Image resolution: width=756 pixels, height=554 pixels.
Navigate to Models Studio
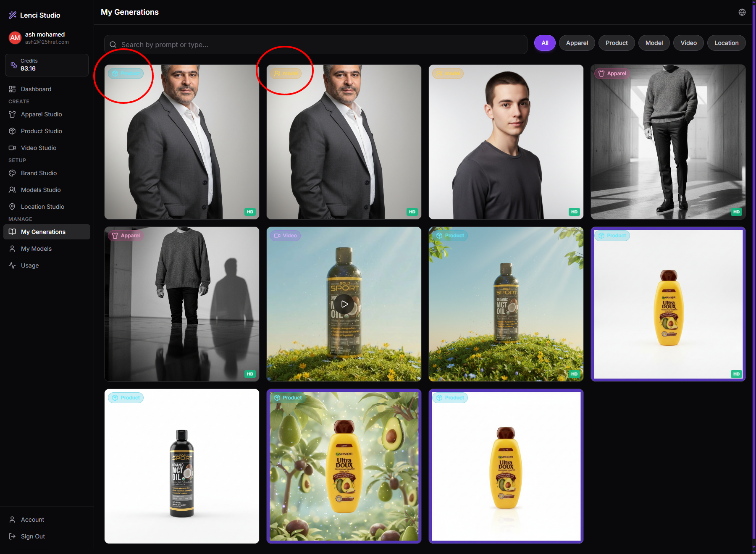[41, 190]
